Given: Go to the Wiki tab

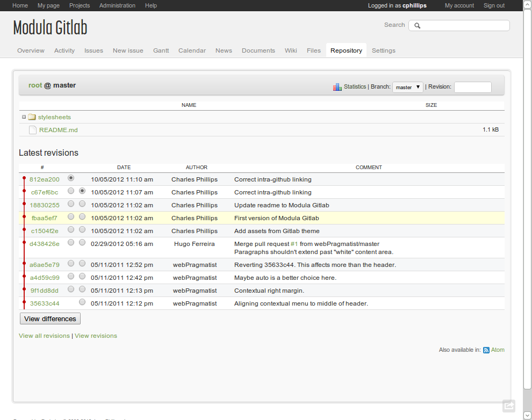Looking at the screenshot, I should [x=291, y=50].
